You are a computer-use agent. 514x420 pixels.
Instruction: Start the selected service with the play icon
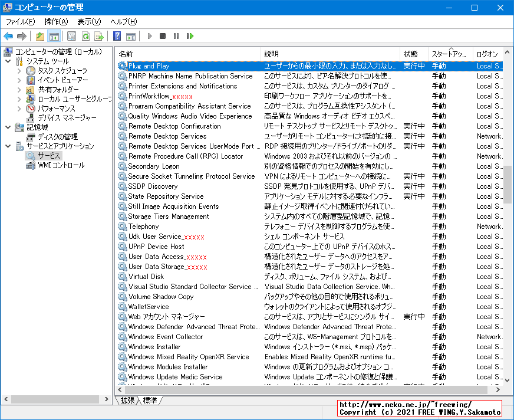point(149,36)
